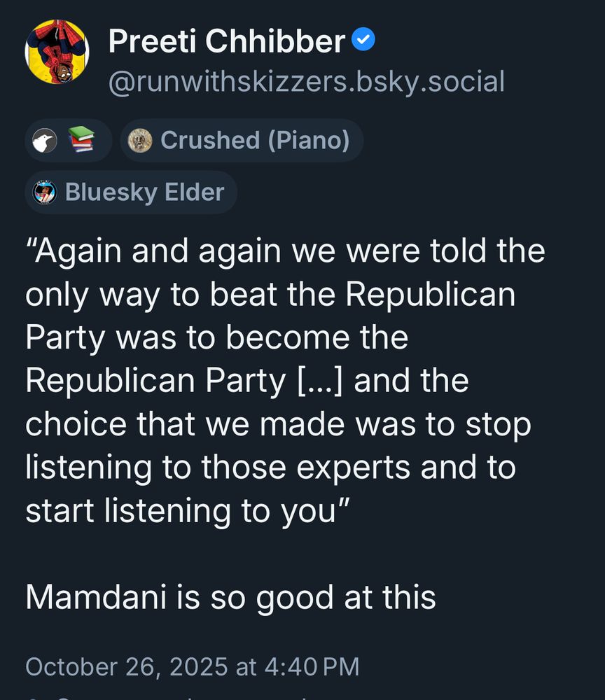The height and width of the screenshot is (700, 605).
Task: Open the October 26, 2025 timestamp link
Action: pyautogui.click(x=194, y=667)
